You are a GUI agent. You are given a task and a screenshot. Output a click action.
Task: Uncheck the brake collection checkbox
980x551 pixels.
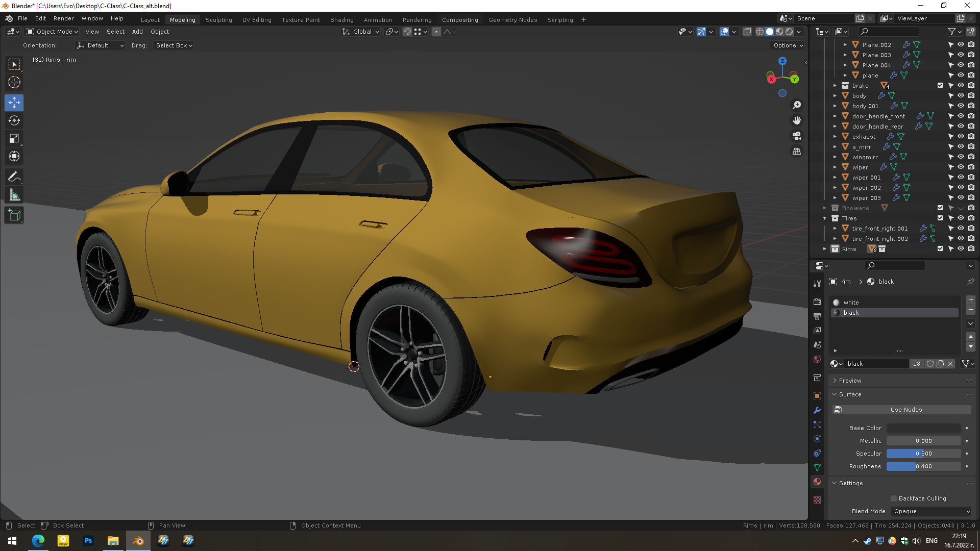click(x=940, y=86)
